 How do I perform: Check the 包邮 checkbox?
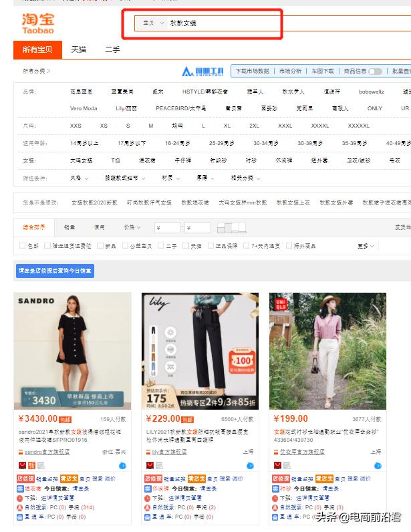(23, 246)
